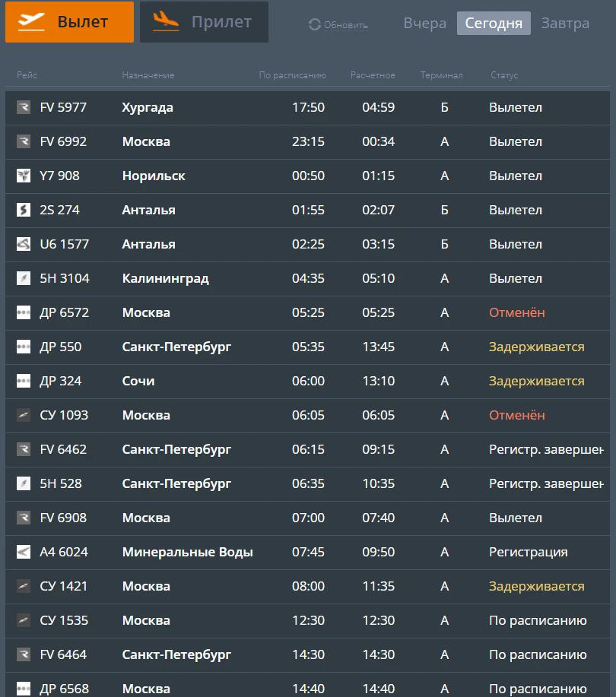Click the Терминал column header

[442, 75]
